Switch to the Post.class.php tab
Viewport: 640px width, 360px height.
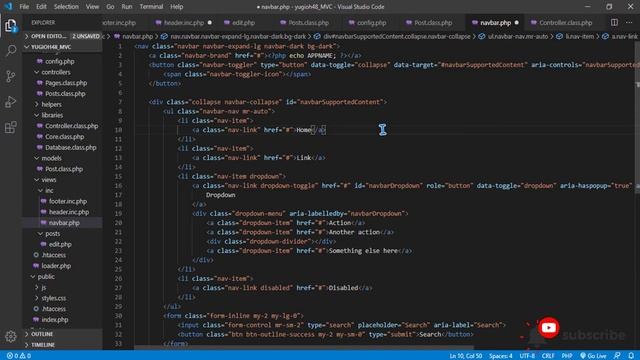[433, 23]
